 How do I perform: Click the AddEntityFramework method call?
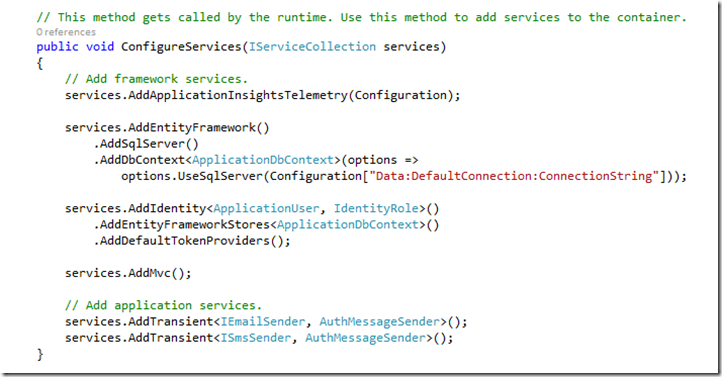click(192, 128)
